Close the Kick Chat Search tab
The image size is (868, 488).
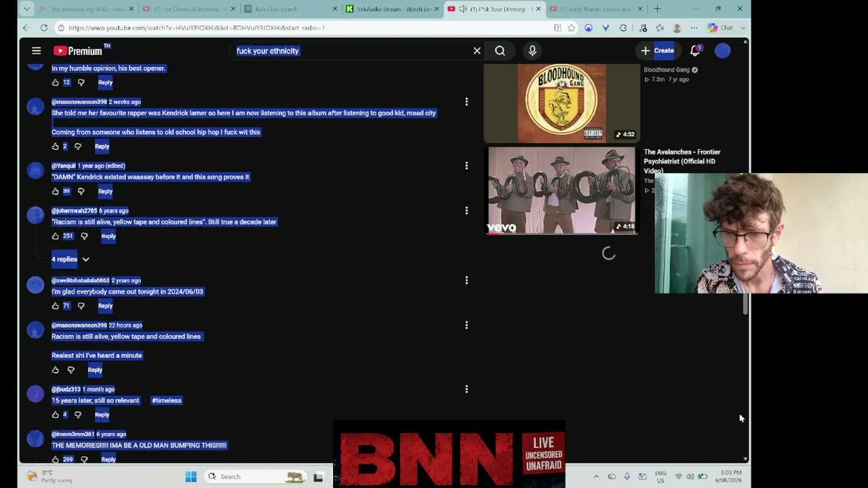[334, 9]
